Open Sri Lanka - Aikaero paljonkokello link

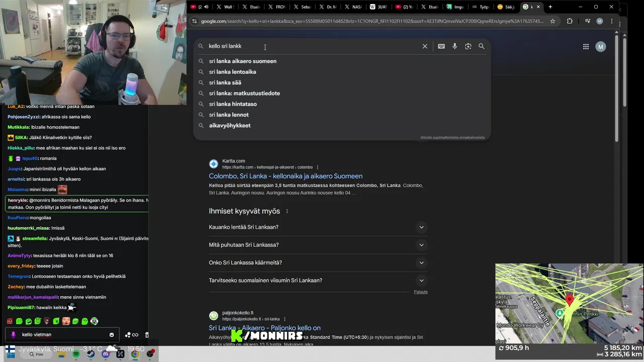pyautogui.click(x=265, y=328)
